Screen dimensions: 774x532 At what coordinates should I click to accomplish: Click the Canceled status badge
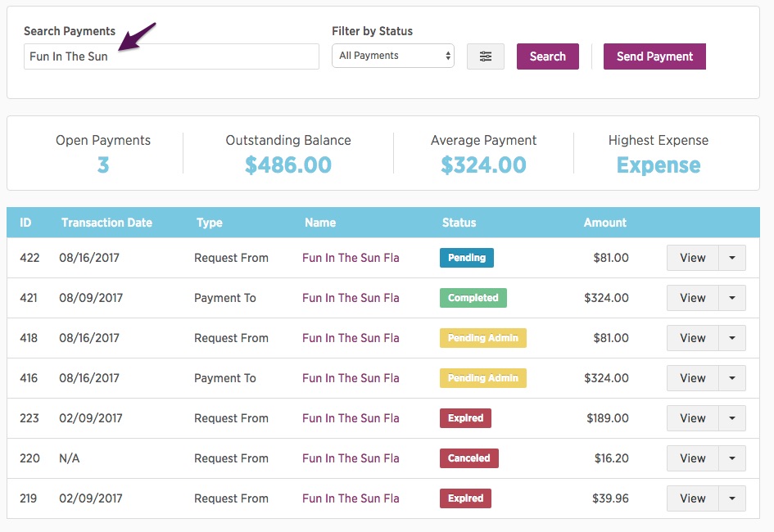469,458
